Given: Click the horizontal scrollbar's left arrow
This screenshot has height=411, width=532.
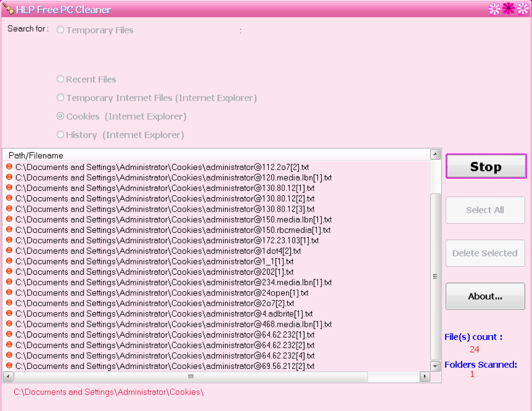Looking at the screenshot, I should 8,377.
